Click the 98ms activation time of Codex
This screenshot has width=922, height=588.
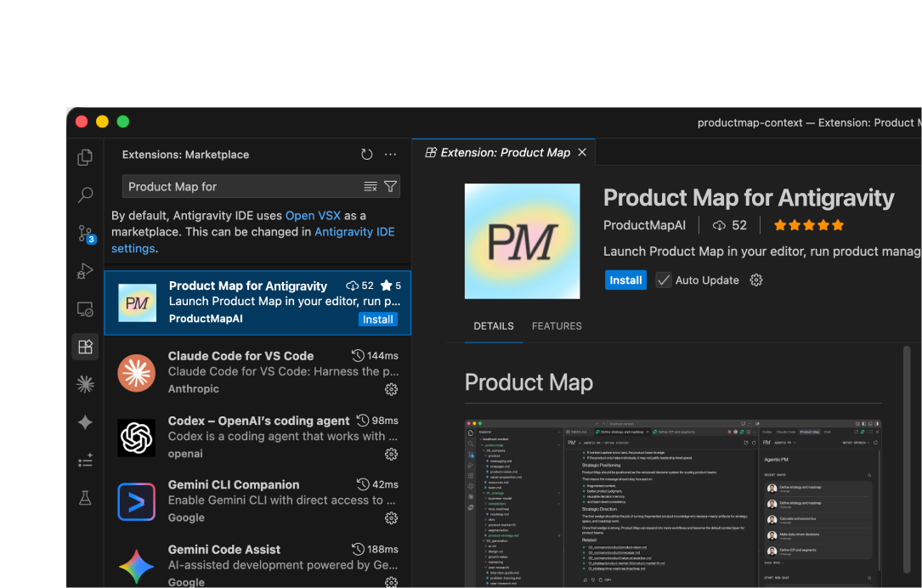click(377, 421)
